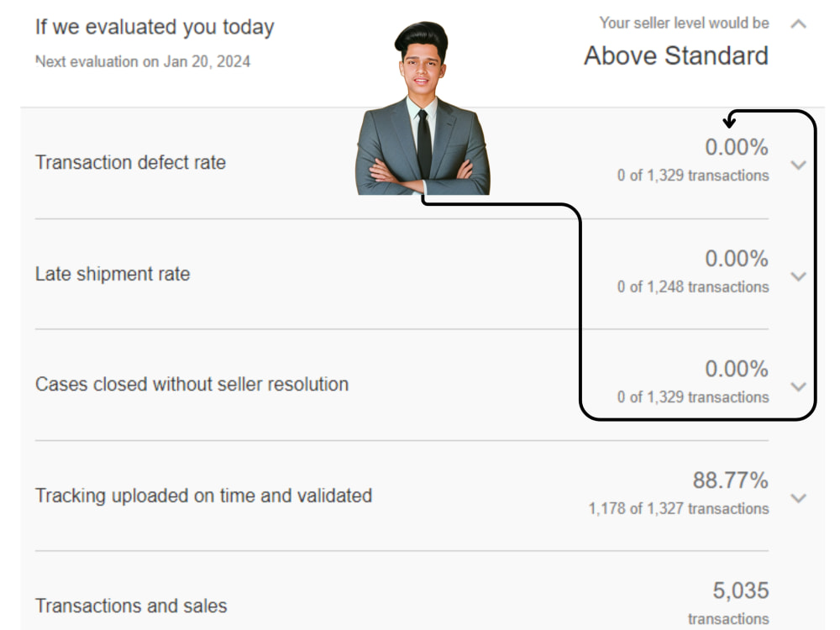Image resolution: width=840 pixels, height=630 pixels.
Task: Click the Late shipment rate label
Action: tap(113, 274)
